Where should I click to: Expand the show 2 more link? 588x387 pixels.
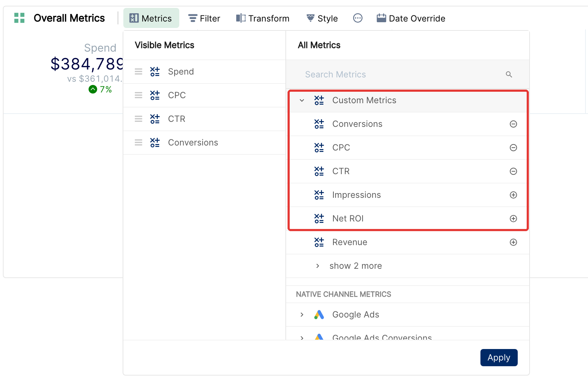tap(355, 266)
